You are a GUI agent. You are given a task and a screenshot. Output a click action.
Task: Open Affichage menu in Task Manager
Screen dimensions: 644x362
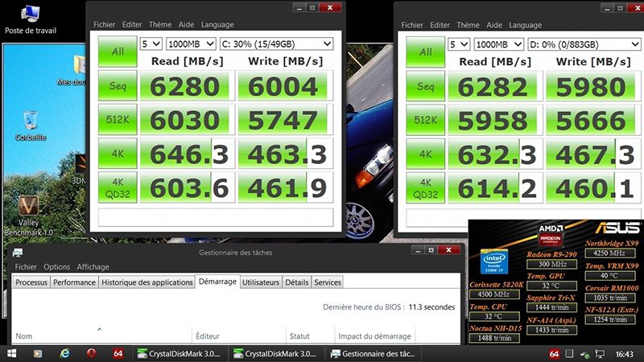point(93,267)
